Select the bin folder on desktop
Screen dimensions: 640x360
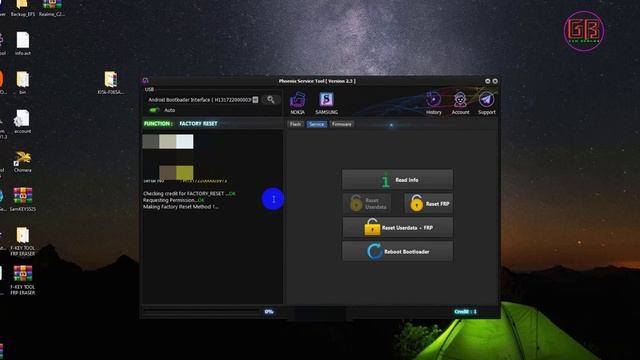[x=23, y=83]
